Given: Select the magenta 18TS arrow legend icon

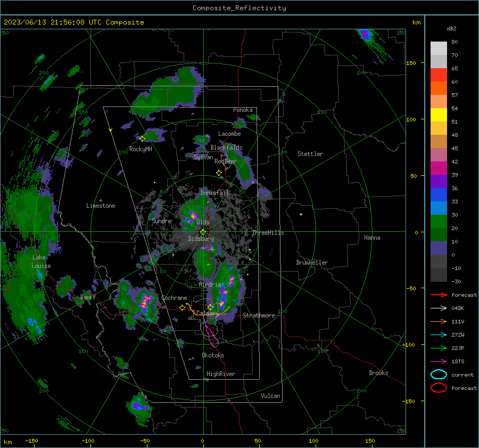Looking at the screenshot, I should tap(439, 362).
